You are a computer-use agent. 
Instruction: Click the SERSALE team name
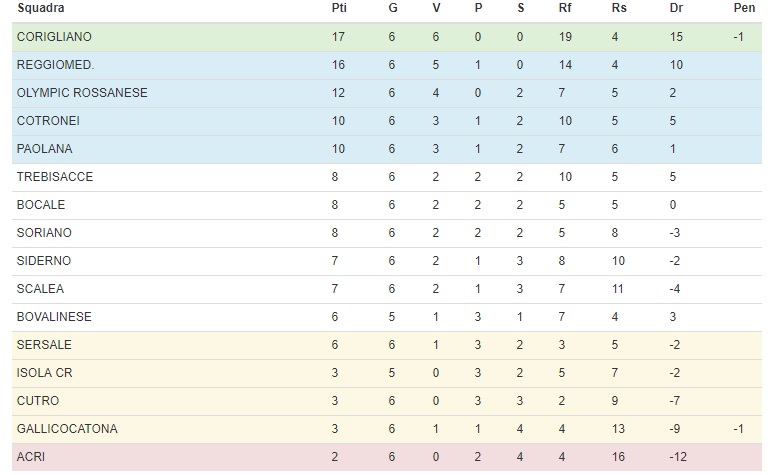coord(44,344)
